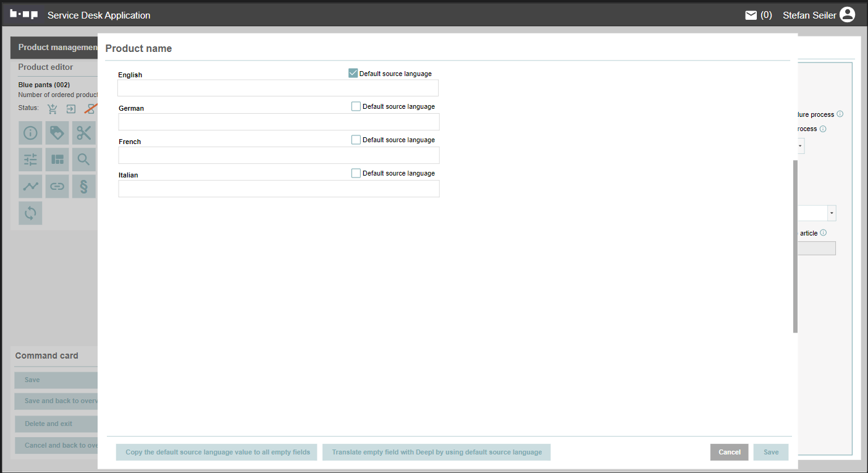The image size is (868, 473).
Task: Click the magnifying glass search icon
Action: (x=83, y=160)
